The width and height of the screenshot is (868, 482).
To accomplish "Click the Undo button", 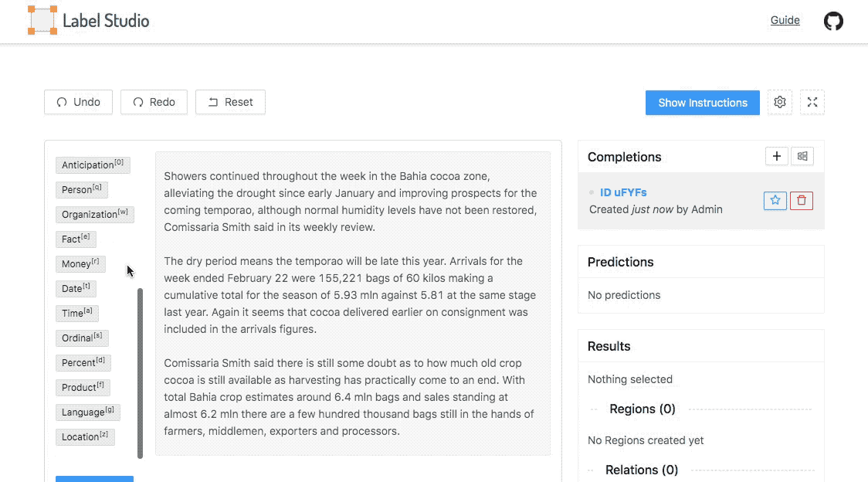I will 78,102.
